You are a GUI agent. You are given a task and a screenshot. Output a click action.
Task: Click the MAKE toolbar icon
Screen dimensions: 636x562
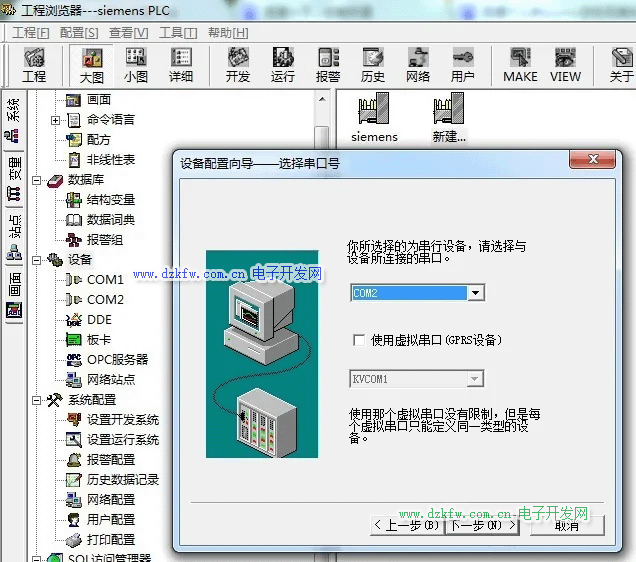pos(520,65)
